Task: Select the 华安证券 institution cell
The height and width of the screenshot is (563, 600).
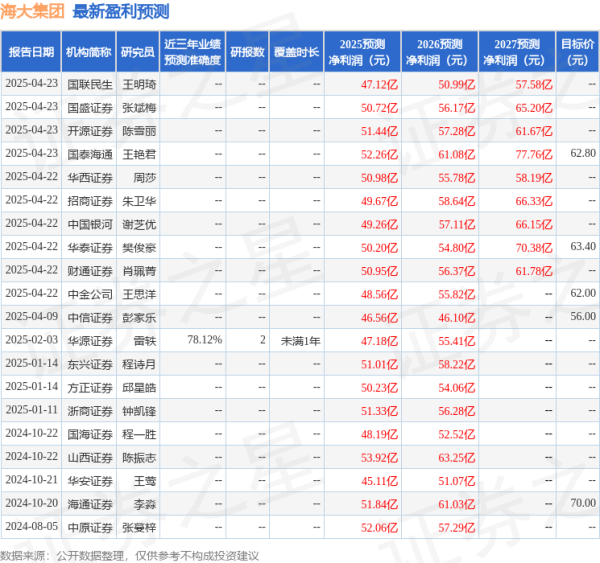Action: click(x=90, y=481)
